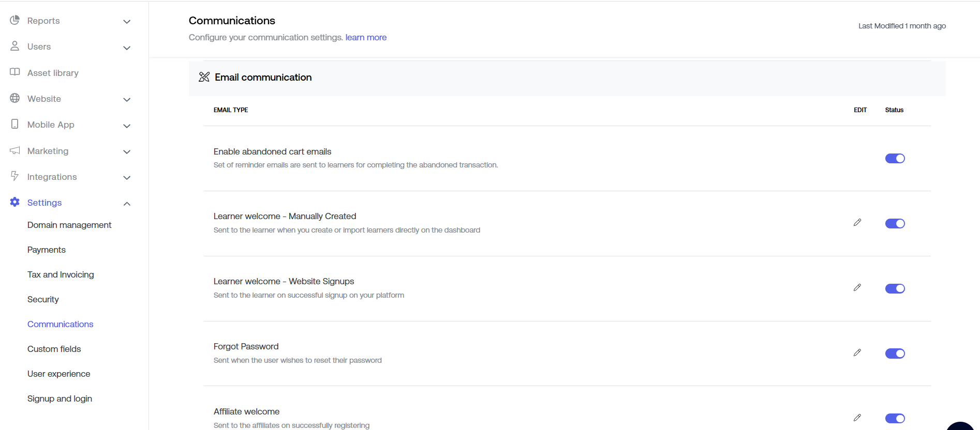Click the Mobile App phone icon
Viewport: 980px width, 430px height.
click(x=15, y=124)
